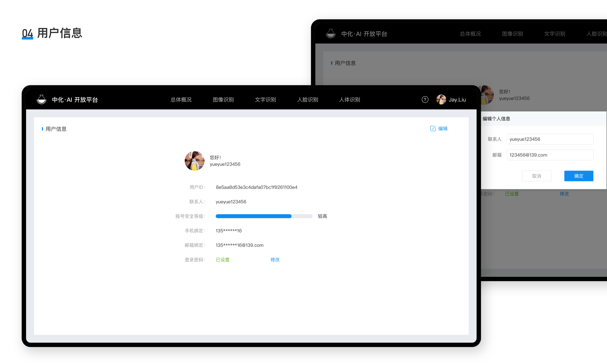Viewport: 607px width, 364px height.
Task: Focus the 邮箱 input with 123456@139.com
Action: (550, 155)
